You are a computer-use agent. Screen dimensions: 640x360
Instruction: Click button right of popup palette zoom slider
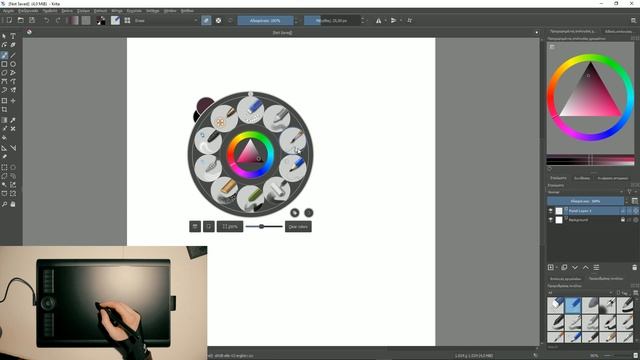click(x=298, y=227)
